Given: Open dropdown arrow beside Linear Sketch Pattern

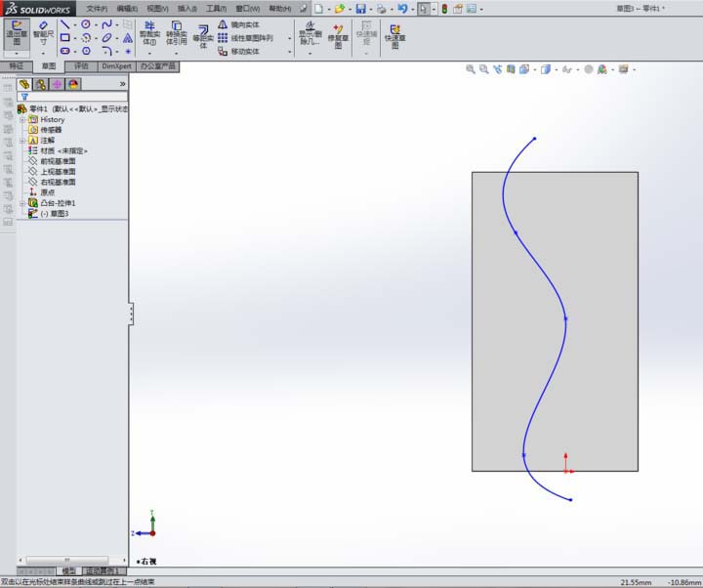Looking at the screenshot, I should tap(290, 38).
